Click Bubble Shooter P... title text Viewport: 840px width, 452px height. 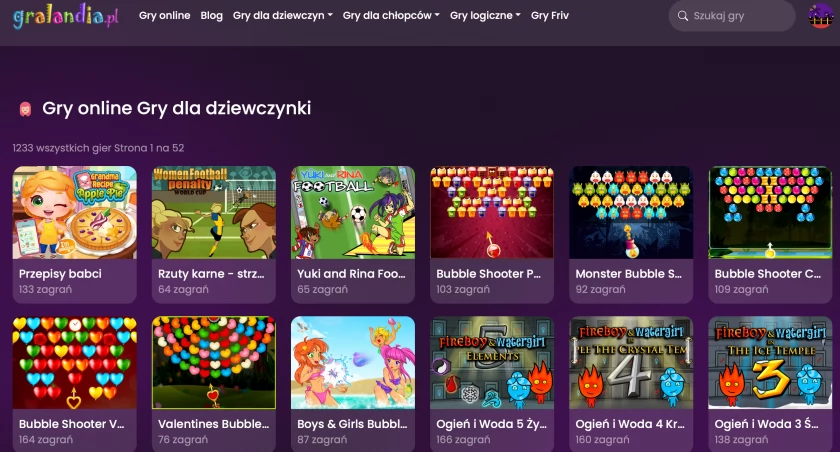[x=489, y=274]
